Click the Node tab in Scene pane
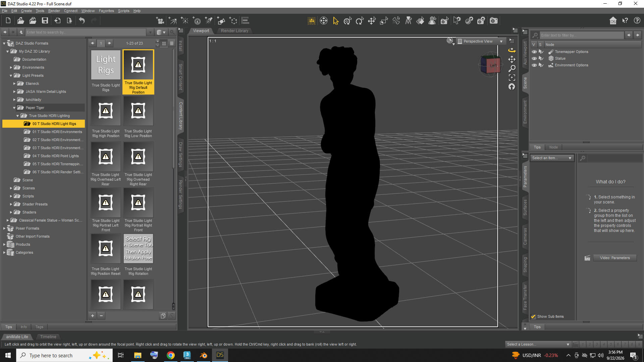Image resolution: width=644 pixels, height=362 pixels. (x=553, y=147)
